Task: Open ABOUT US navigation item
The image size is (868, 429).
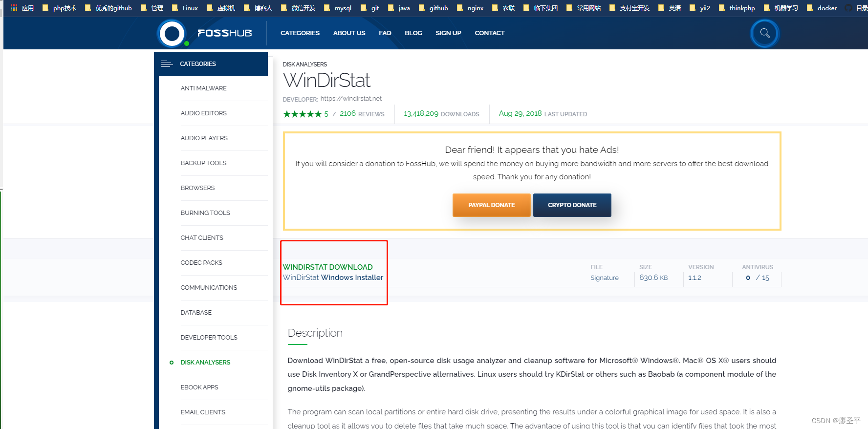Action: (349, 33)
